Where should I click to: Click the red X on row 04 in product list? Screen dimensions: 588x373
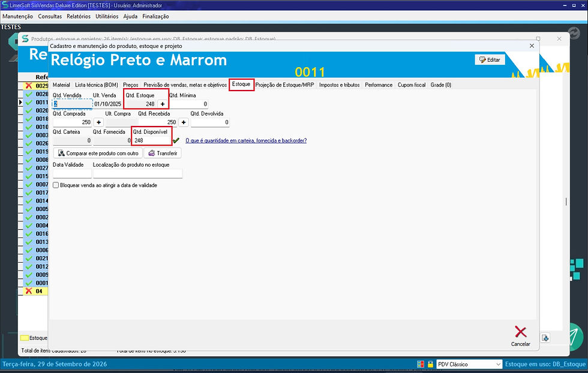[x=29, y=291]
